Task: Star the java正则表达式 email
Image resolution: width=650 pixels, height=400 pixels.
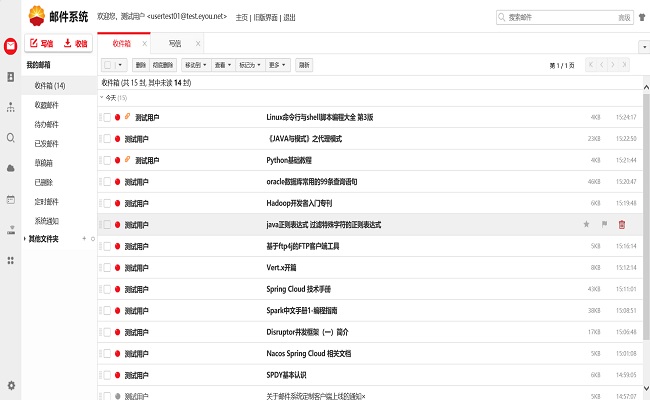Action: [x=586, y=225]
